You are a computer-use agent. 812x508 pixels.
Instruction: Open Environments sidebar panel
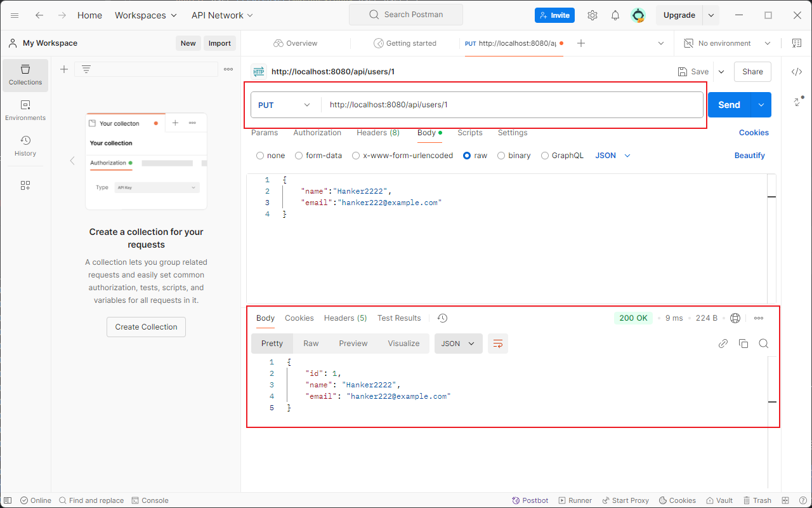(25, 110)
